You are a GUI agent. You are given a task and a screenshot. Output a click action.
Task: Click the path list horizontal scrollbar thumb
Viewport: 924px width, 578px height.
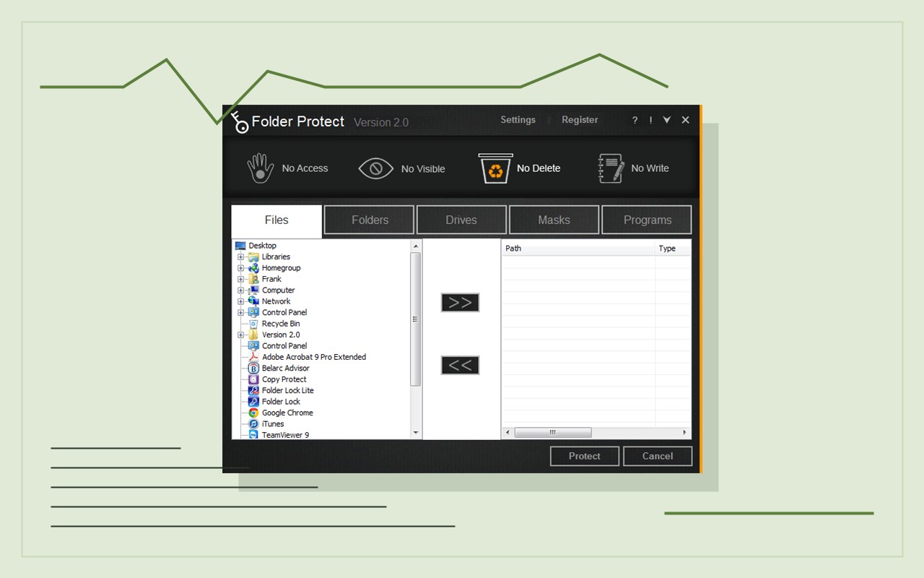click(x=553, y=433)
